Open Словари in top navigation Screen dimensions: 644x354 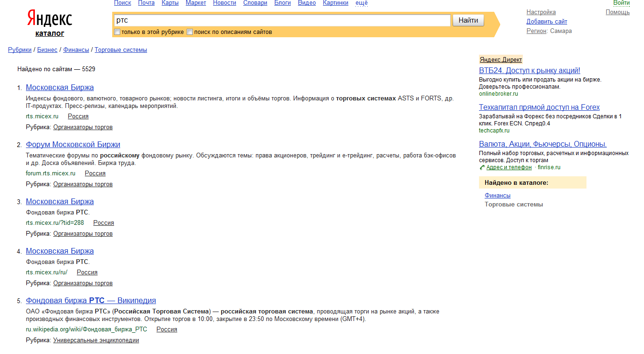pos(255,3)
